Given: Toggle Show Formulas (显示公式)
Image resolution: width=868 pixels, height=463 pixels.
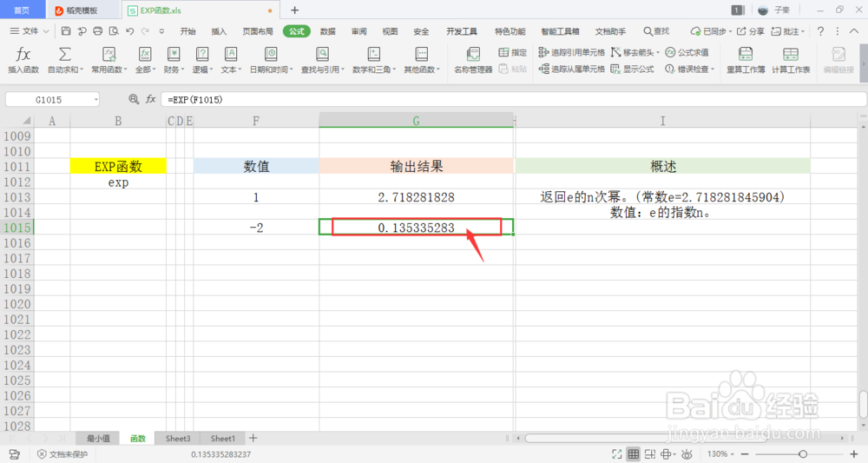Looking at the screenshot, I should (x=632, y=69).
